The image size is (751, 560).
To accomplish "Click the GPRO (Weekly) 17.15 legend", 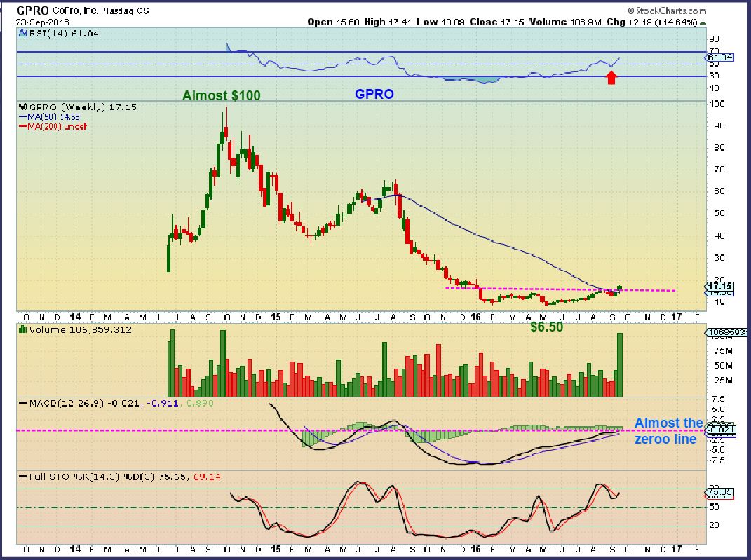I will (x=82, y=107).
